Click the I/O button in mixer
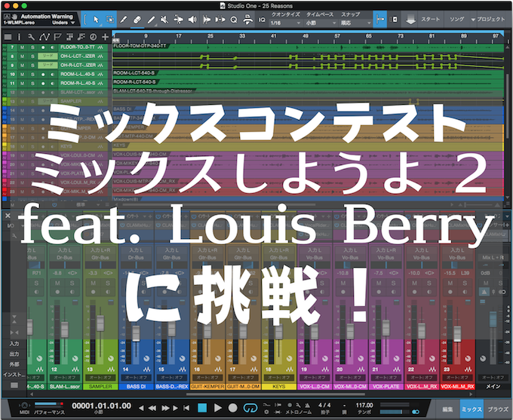 click(11, 225)
